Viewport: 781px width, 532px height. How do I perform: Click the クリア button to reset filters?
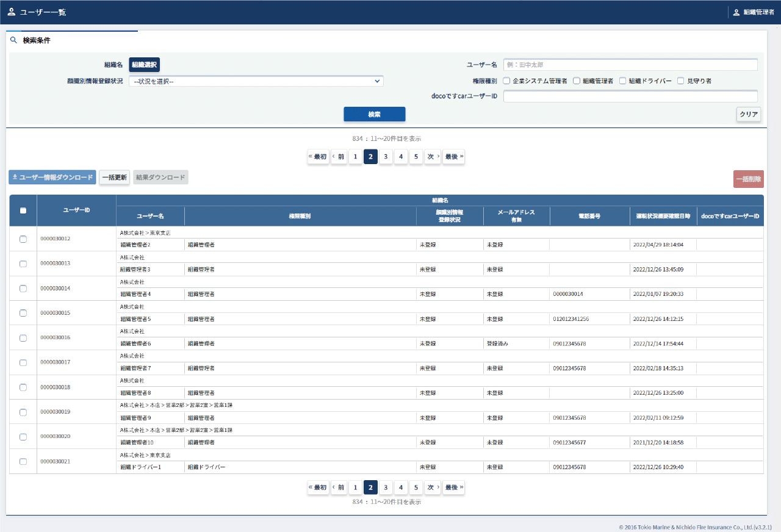pyautogui.click(x=749, y=115)
